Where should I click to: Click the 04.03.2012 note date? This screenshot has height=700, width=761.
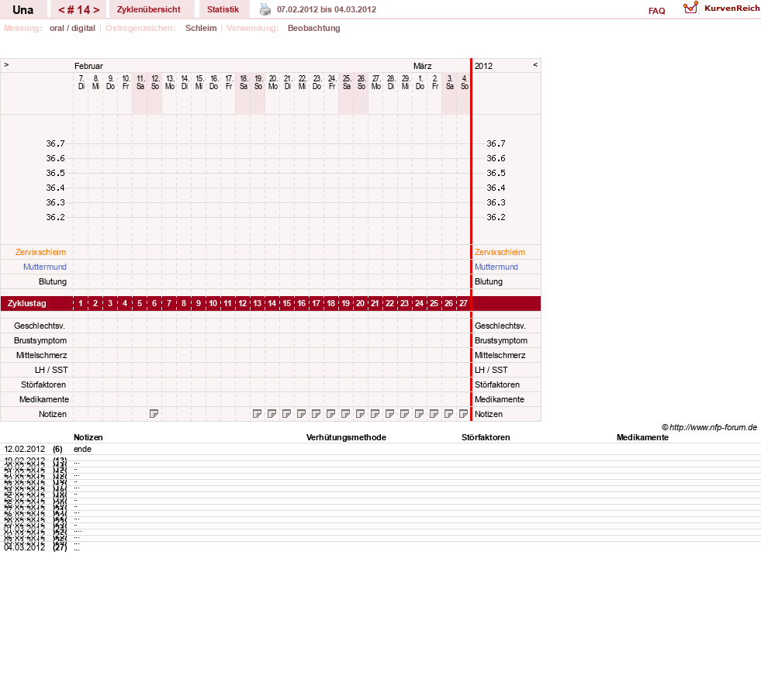pyautogui.click(x=24, y=547)
